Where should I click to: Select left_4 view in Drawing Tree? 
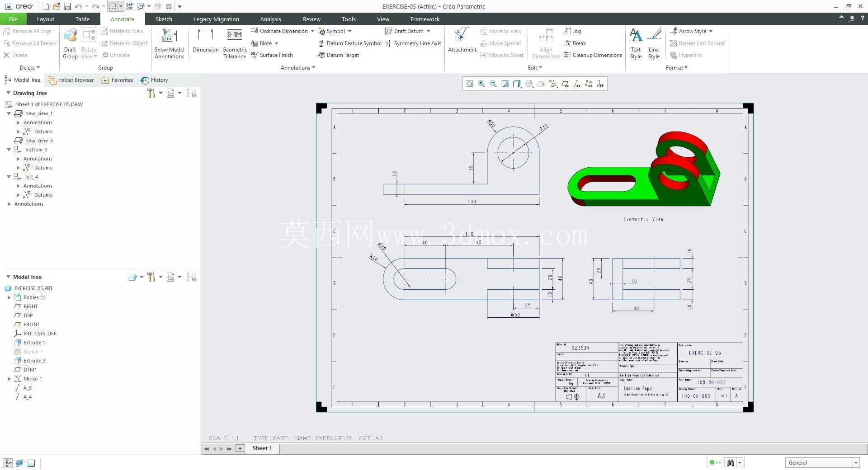click(26, 177)
